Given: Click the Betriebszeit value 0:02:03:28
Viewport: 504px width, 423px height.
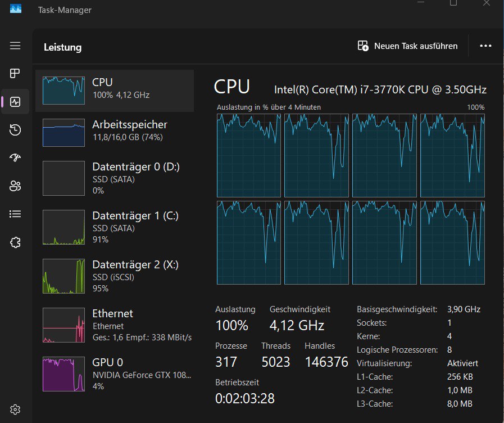Looking at the screenshot, I should (x=245, y=399).
